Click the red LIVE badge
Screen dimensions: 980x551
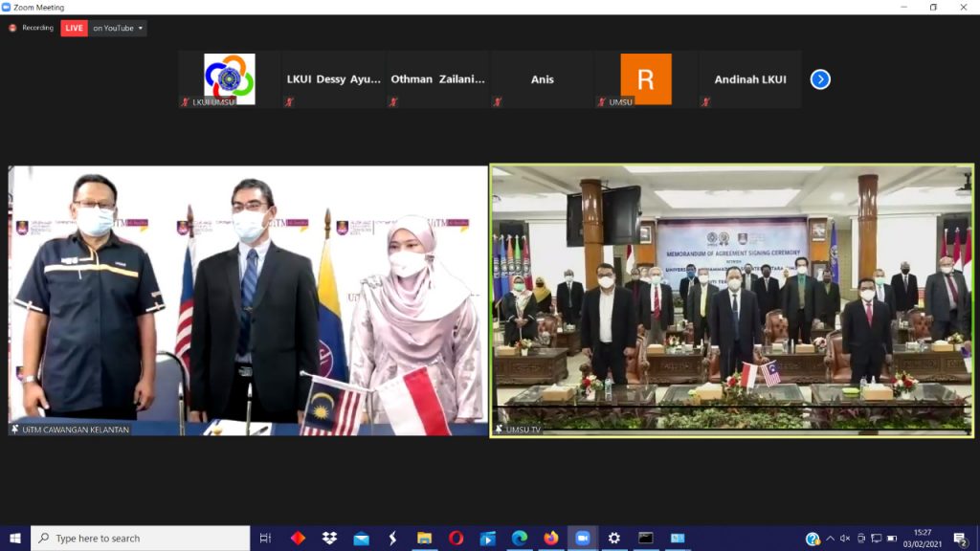click(x=74, y=28)
